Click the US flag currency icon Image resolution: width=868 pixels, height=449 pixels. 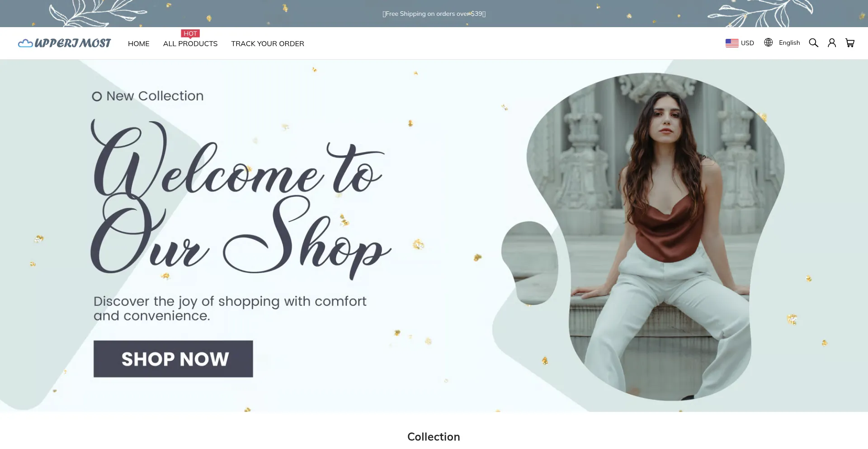click(x=732, y=43)
